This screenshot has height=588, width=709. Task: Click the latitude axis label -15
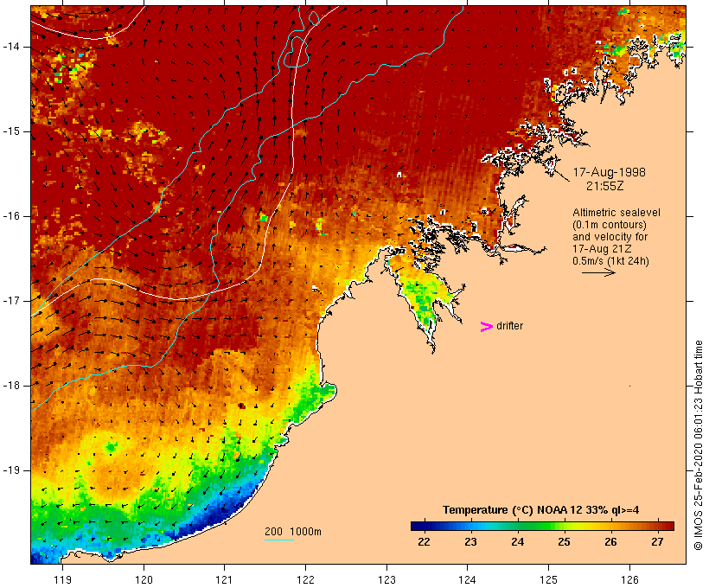click(x=11, y=131)
